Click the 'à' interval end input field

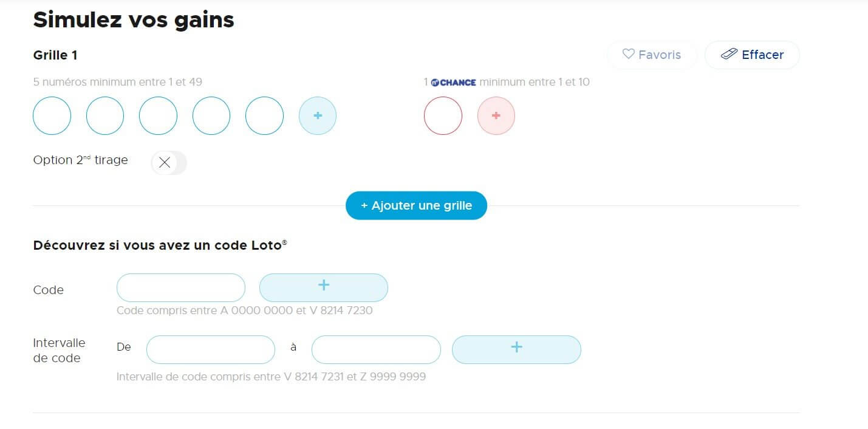tap(375, 349)
